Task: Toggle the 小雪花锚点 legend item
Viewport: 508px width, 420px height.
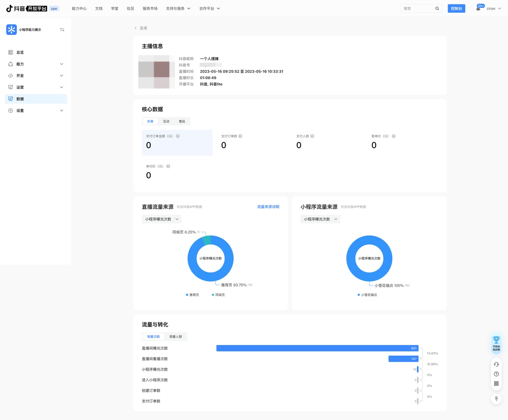Action: point(368,295)
